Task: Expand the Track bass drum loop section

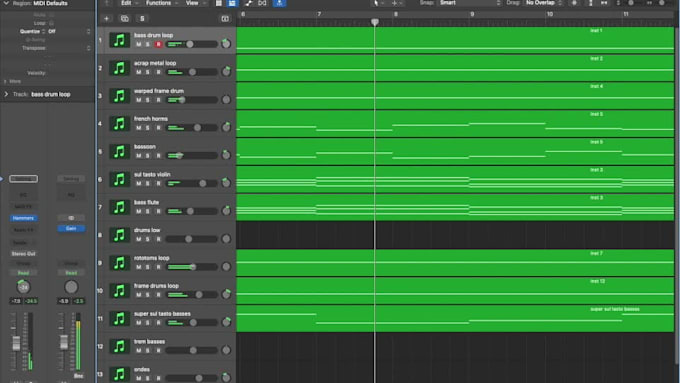Action: pyautogui.click(x=6, y=94)
